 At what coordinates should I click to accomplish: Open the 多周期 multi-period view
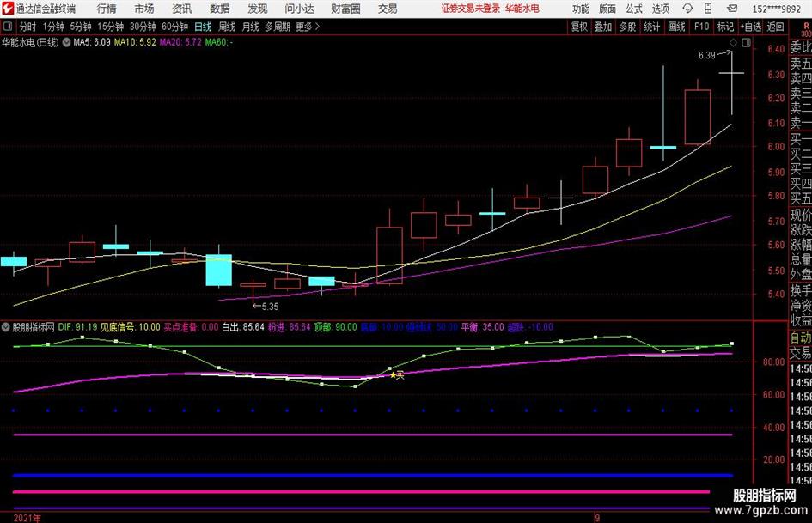click(278, 27)
